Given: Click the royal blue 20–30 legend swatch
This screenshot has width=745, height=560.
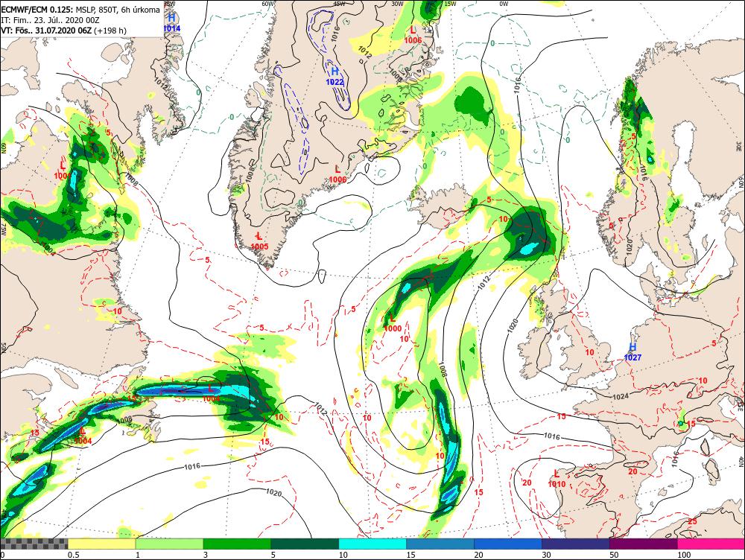Looking at the screenshot, I should pos(508,544).
